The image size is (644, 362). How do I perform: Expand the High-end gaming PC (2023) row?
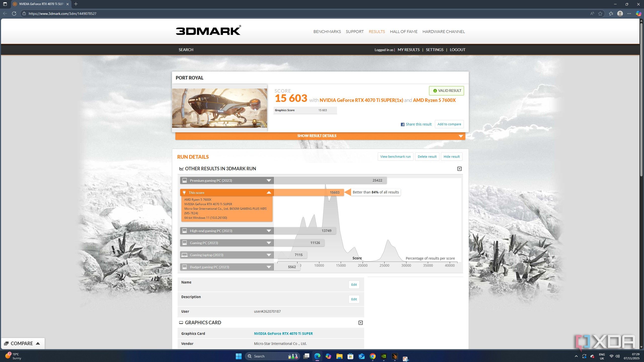tap(269, 231)
